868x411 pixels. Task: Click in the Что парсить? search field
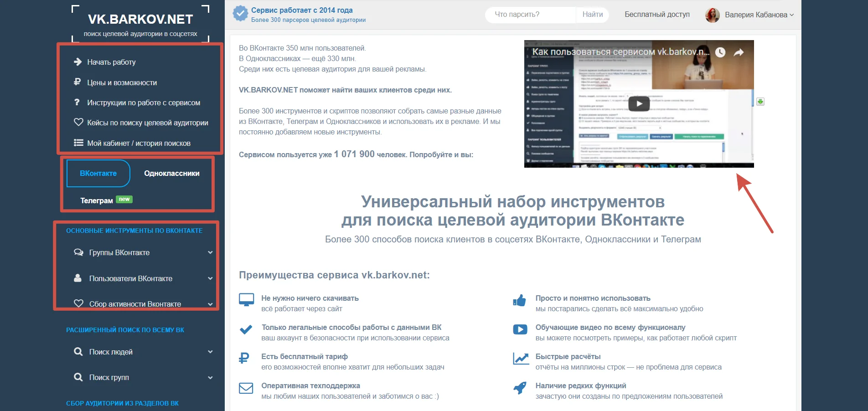(x=531, y=15)
